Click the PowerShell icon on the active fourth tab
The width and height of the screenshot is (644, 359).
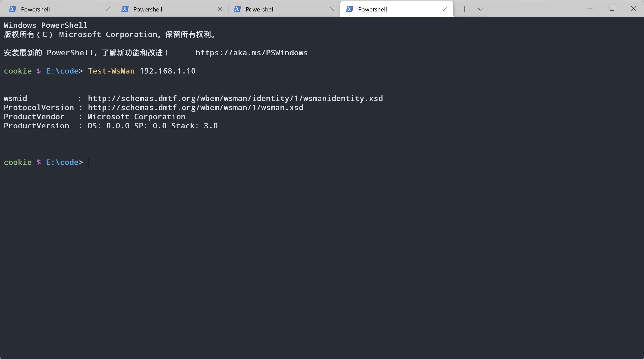[x=350, y=9]
